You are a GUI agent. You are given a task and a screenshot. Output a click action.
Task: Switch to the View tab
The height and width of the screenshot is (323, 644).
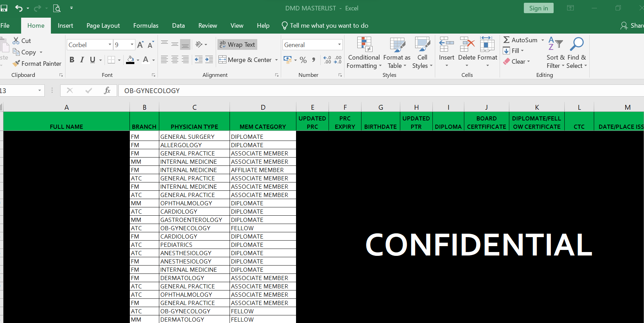(237, 26)
